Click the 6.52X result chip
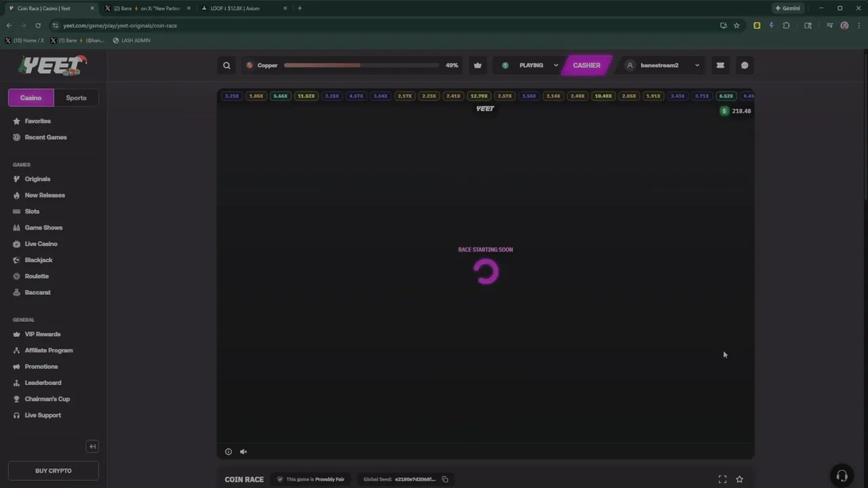Viewport: 868px width, 488px height. pos(726,96)
